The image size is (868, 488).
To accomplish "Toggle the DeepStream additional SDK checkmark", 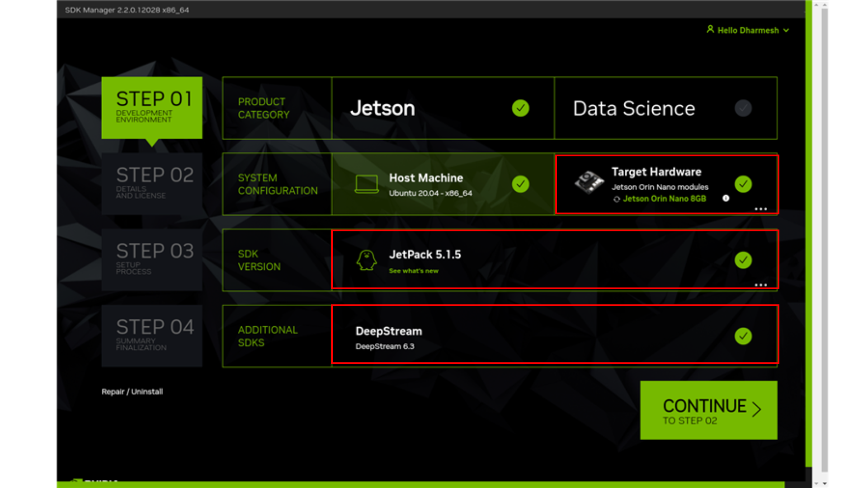I will click(743, 336).
